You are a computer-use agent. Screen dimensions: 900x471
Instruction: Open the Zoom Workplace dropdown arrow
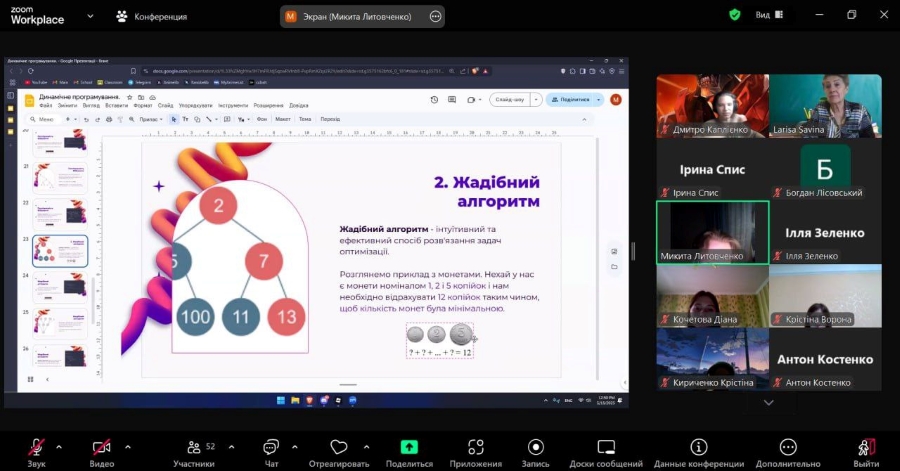[x=91, y=16]
